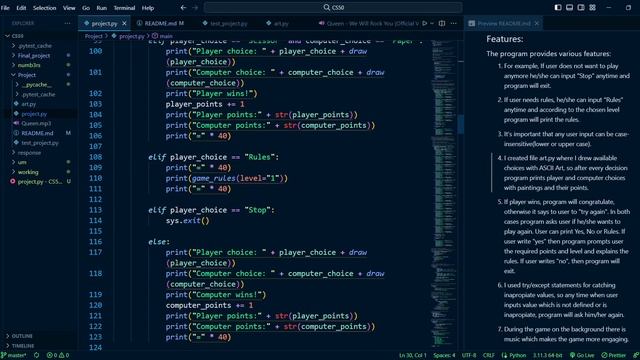The image size is (640, 360).
Task: Open errors and warnings count
Action: point(58,356)
